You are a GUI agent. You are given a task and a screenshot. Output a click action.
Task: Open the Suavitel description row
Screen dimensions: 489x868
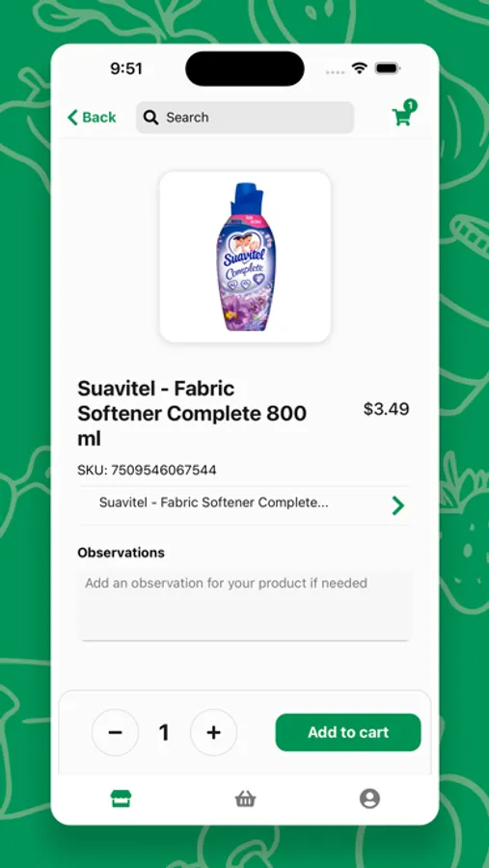click(x=245, y=504)
